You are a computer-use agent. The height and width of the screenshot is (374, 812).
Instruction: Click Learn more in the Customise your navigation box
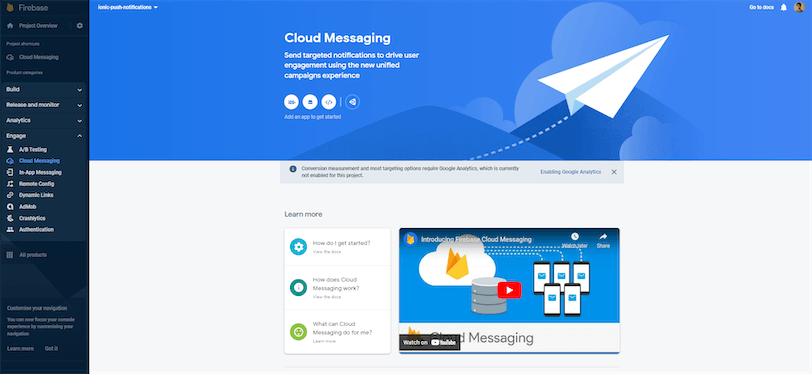coord(20,349)
